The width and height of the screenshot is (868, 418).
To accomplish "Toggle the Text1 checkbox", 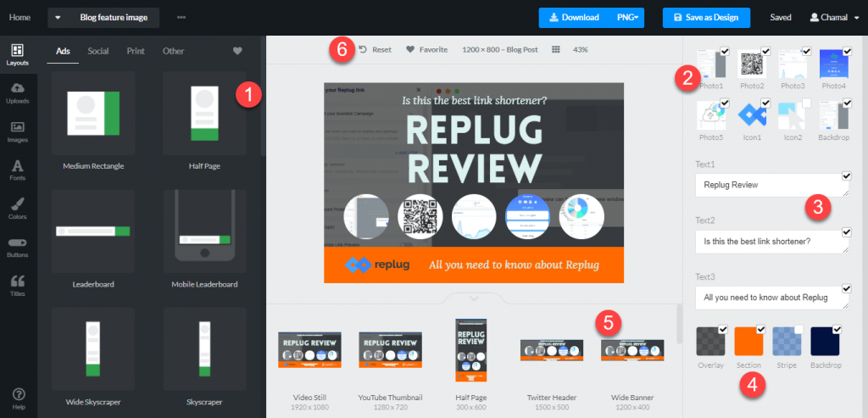I will (847, 176).
